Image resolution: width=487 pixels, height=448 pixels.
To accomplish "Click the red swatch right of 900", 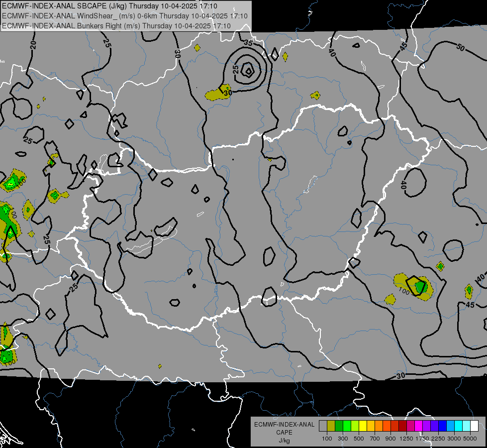I will coord(394,426).
